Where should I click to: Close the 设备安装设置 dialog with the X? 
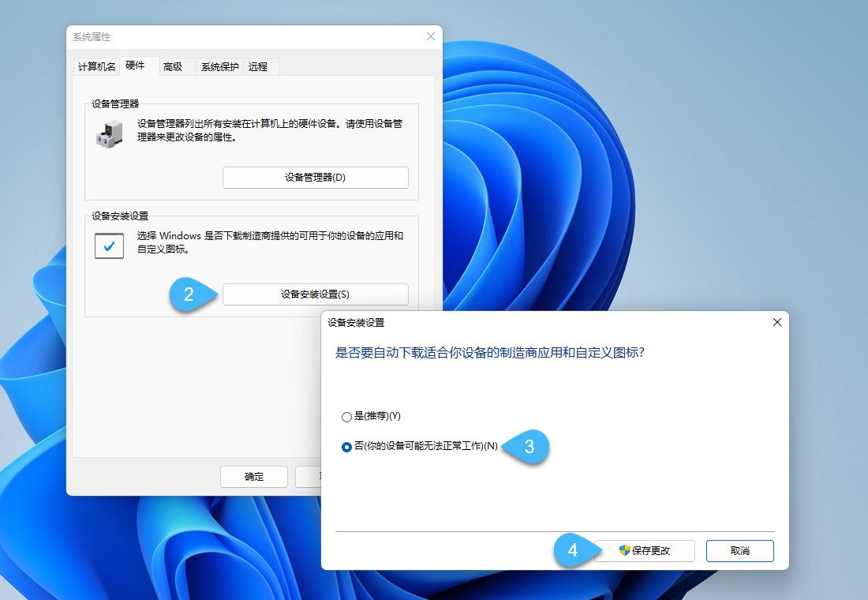[x=776, y=322]
